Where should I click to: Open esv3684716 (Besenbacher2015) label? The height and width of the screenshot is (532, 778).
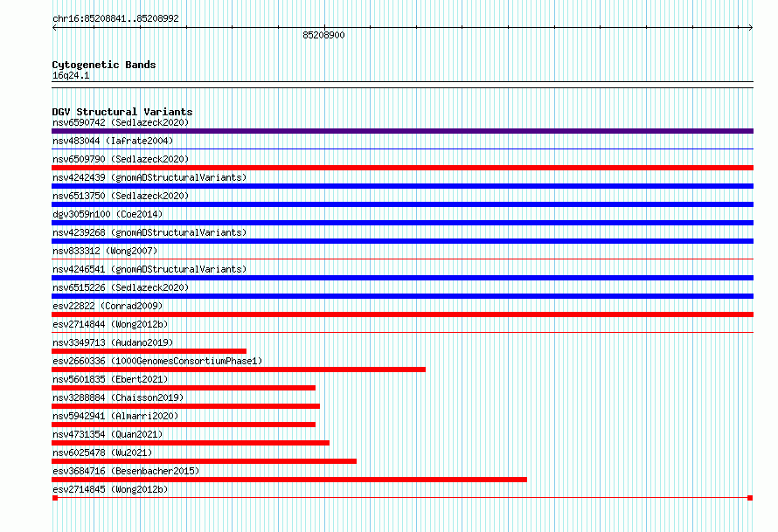point(126,471)
